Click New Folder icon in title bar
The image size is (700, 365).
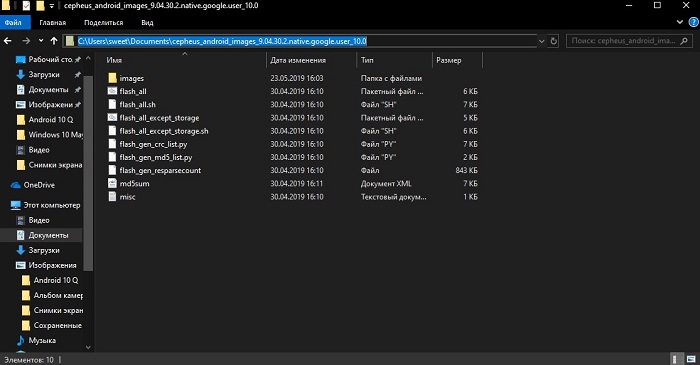pyautogui.click(x=40, y=6)
